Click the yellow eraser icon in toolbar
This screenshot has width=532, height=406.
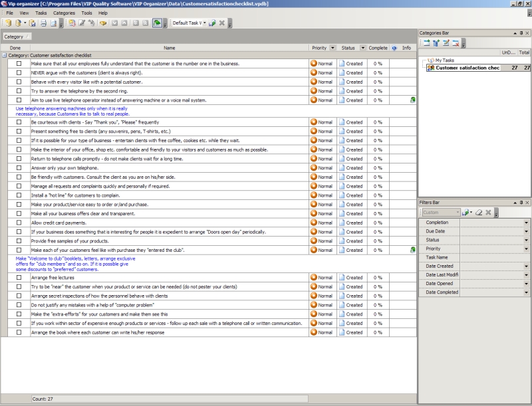pos(103,23)
